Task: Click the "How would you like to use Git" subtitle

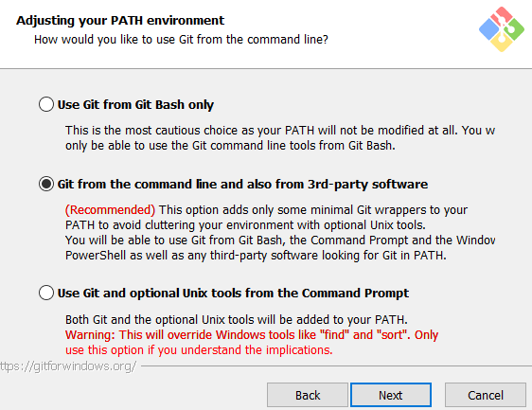Action: 181,40
